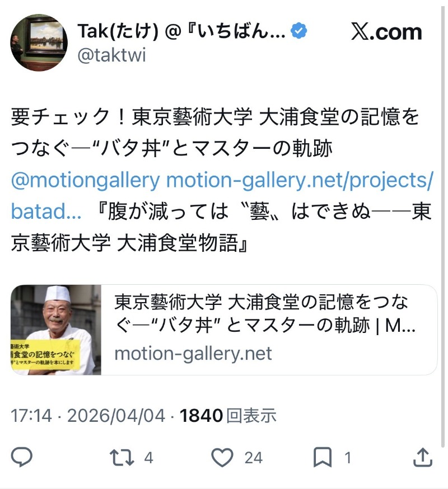Open the @taktwi handle
Image resolution: width=448 pixels, height=489 pixels.
(x=111, y=56)
